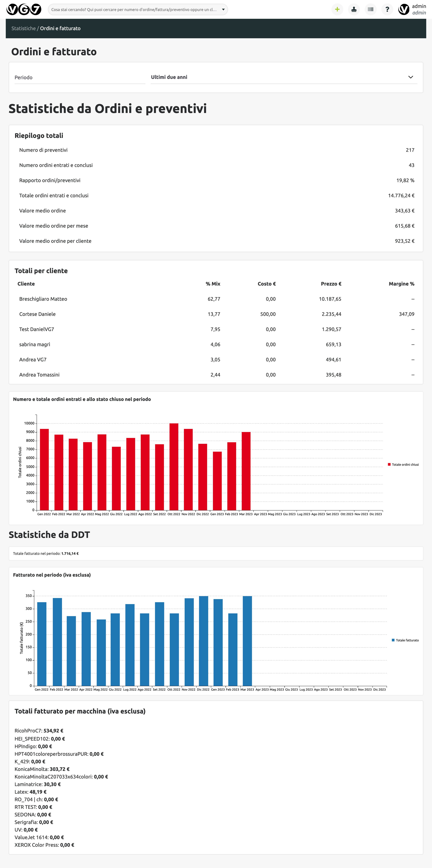This screenshot has height=868, width=432.
Task: Toggle the 'Totale ordini chiusi' legend marker
Action: [x=389, y=464]
